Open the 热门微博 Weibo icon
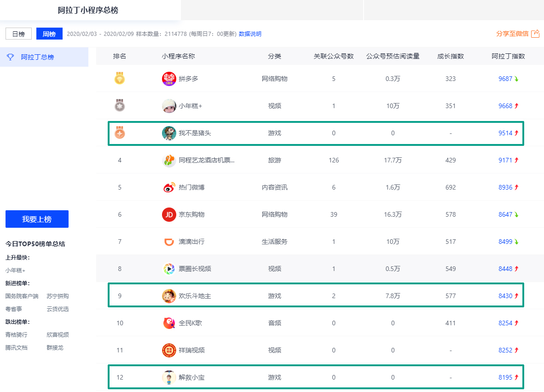The image size is (544, 392). pos(169,187)
